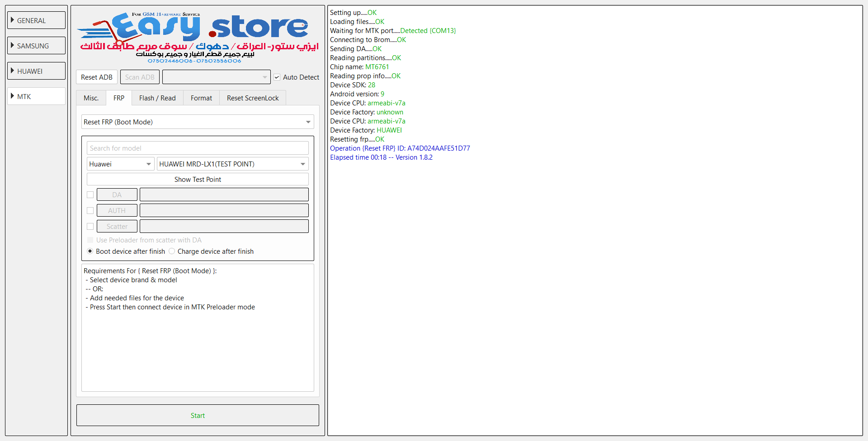The width and height of the screenshot is (868, 441).
Task: Click the green Start button
Action: click(x=198, y=415)
